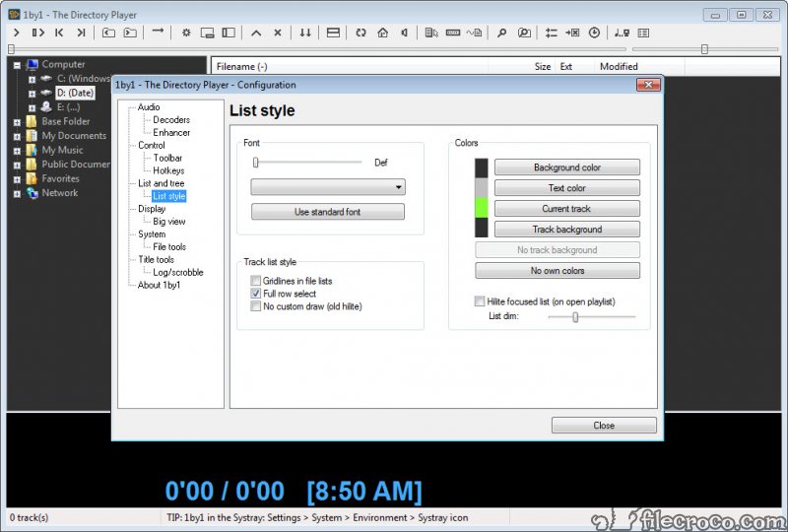This screenshot has height=532, width=788.
Task: Click the music note monitor icon
Action: (x=622, y=33)
